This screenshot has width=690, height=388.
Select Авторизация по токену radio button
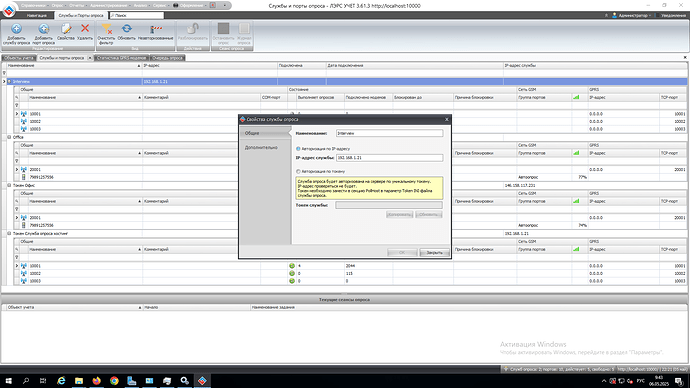pyautogui.click(x=298, y=171)
